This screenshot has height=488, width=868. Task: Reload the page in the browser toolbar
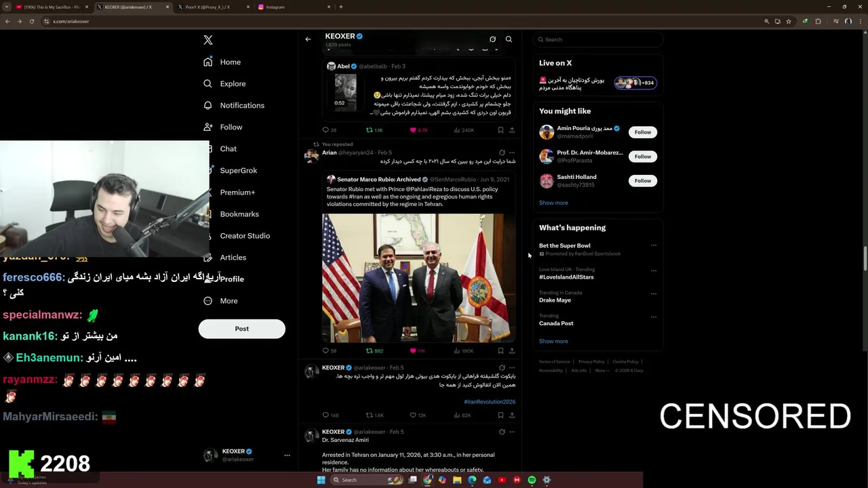(31, 21)
